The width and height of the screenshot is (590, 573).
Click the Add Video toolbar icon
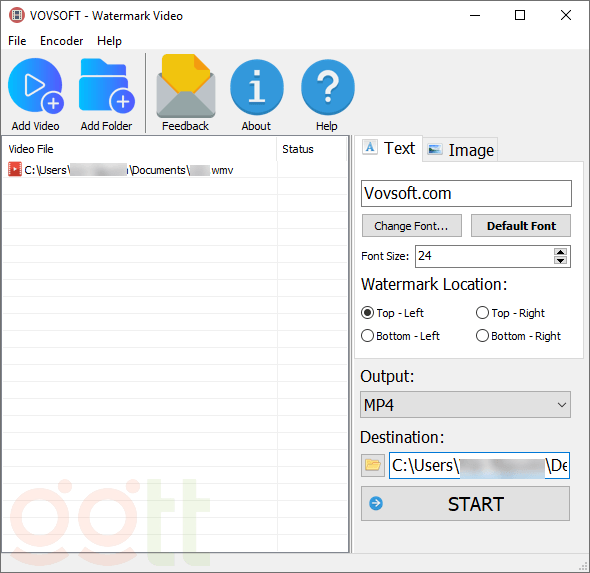click(x=35, y=86)
